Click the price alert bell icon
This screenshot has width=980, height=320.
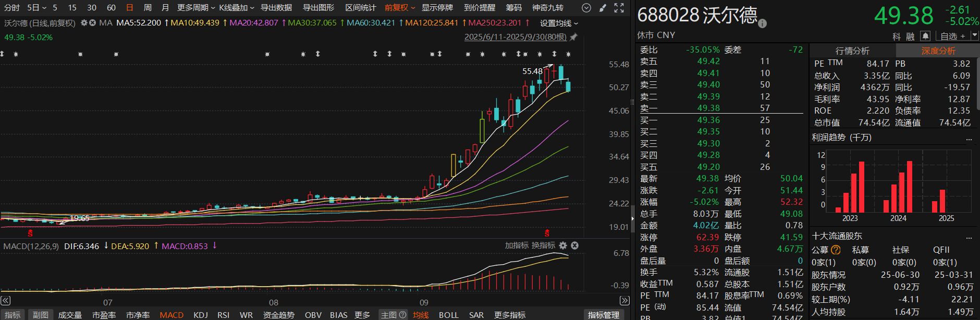925,36
